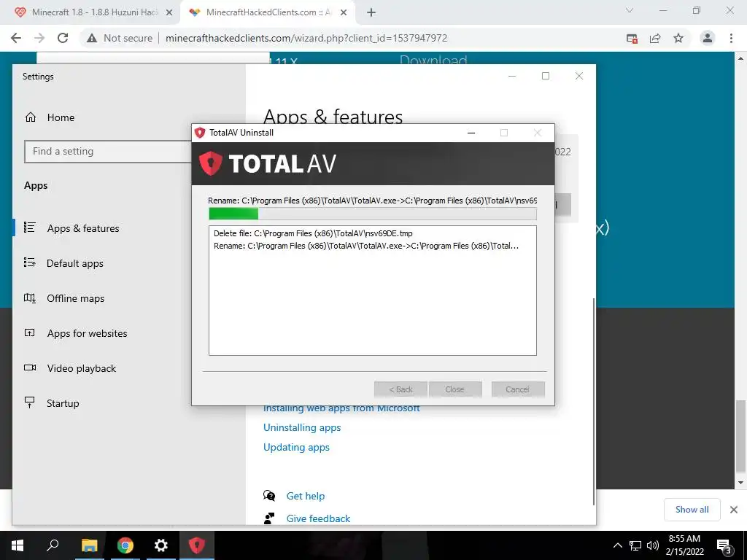Open Apps & features settings page
Viewport: 747px width, 560px height.
[83, 228]
